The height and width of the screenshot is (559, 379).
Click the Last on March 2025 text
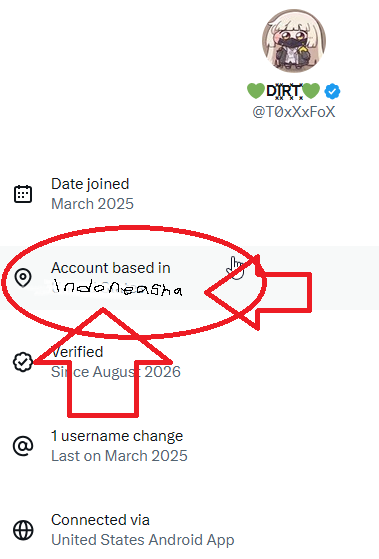point(119,456)
